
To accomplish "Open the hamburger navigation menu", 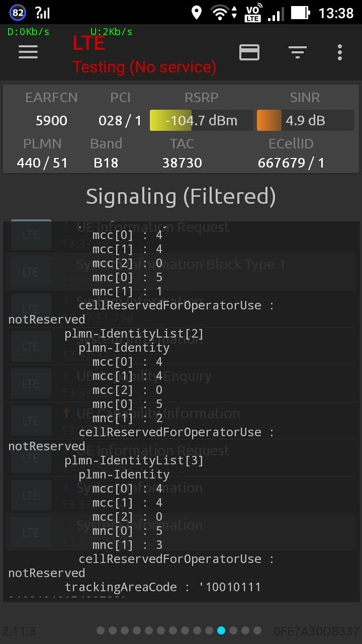I will point(28,52).
